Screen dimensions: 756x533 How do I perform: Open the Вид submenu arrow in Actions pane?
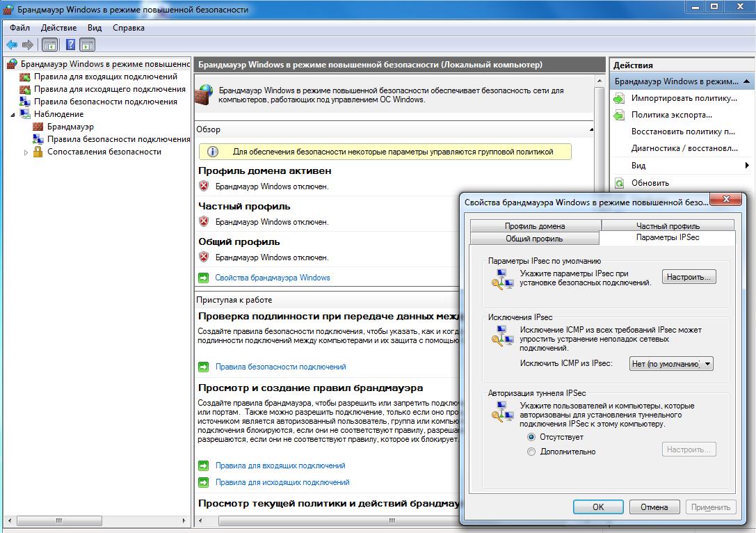tap(747, 166)
